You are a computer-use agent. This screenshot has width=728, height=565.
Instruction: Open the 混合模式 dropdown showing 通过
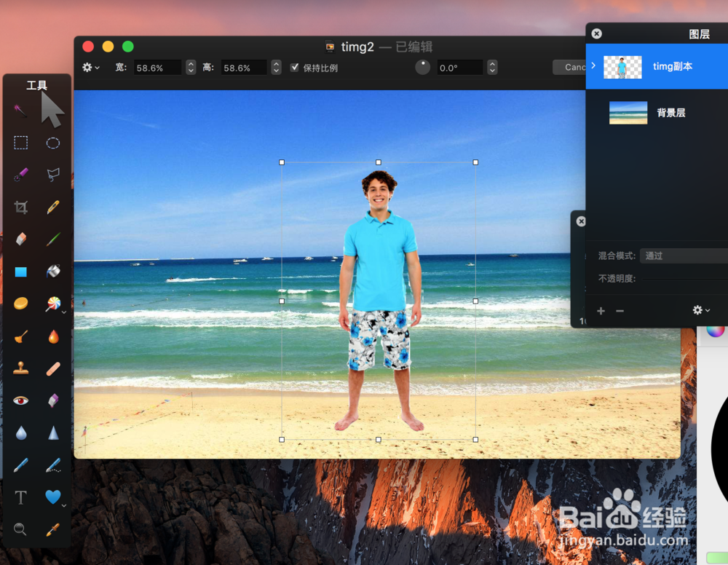(684, 256)
